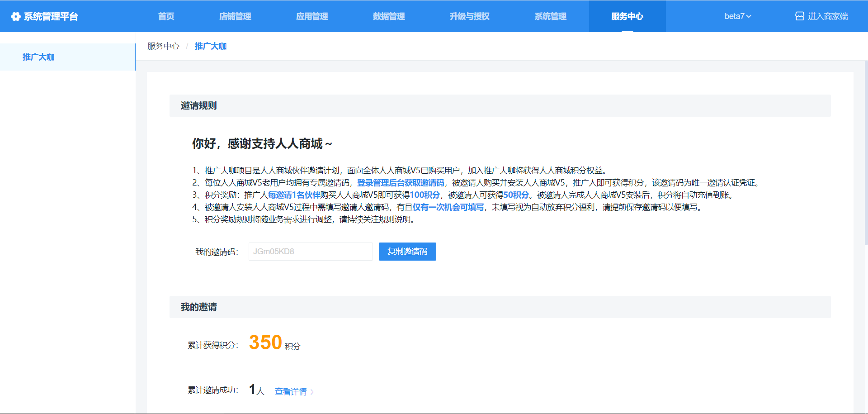Viewport: 868px width, 414px height.
Task: Click the highlighted 50积分 text
Action: [x=516, y=195]
